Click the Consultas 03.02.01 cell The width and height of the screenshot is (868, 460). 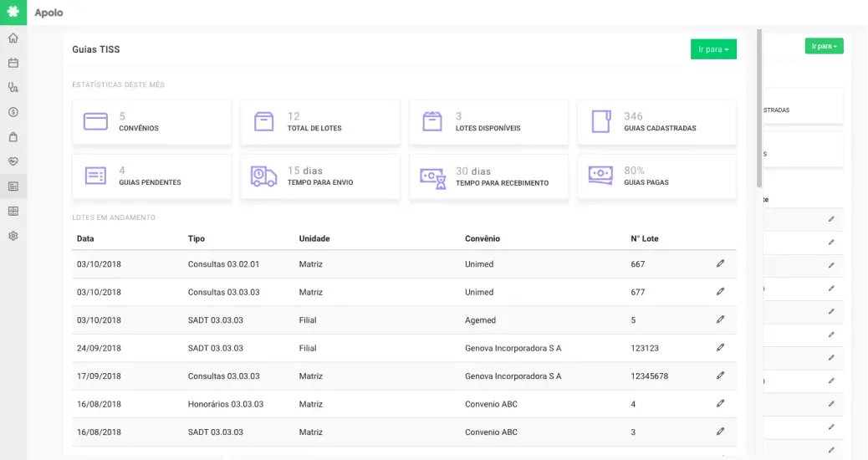223,264
